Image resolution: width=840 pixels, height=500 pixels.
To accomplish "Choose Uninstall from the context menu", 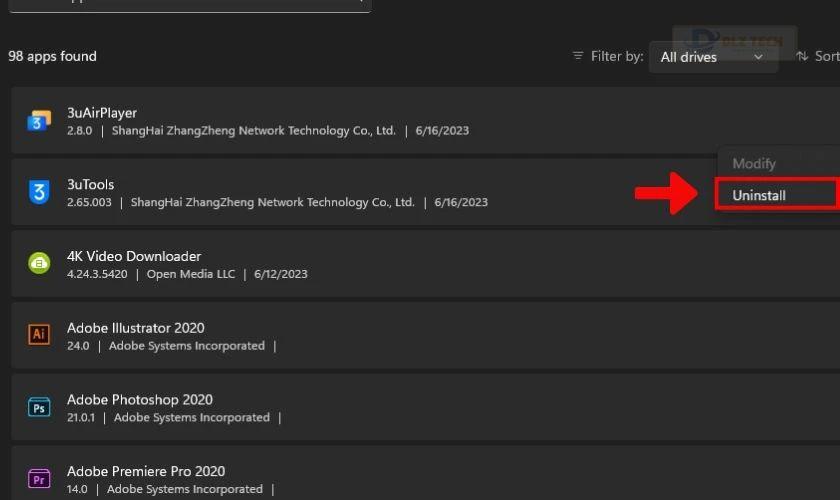I will point(778,195).
